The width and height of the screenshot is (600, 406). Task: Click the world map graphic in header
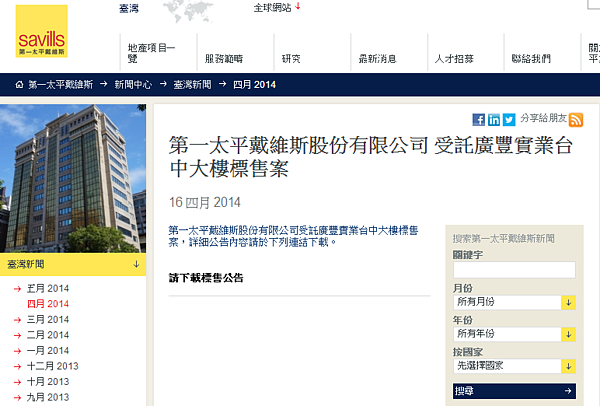(188, 11)
